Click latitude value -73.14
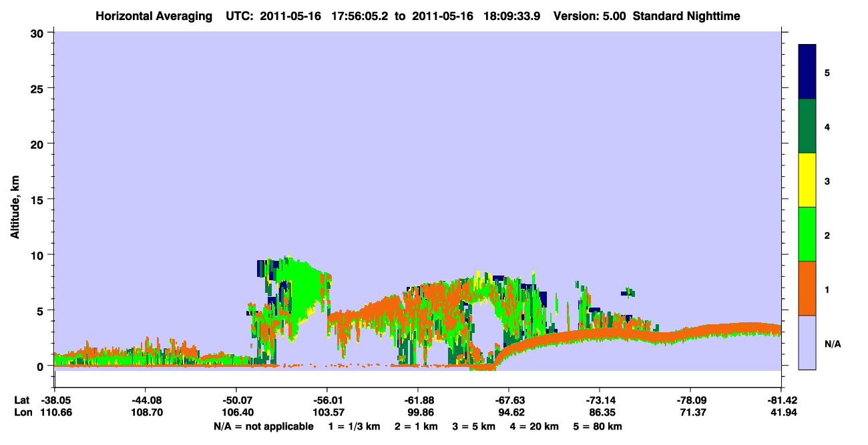Image resolution: width=868 pixels, height=445 pixels. (x=600, y=400)
